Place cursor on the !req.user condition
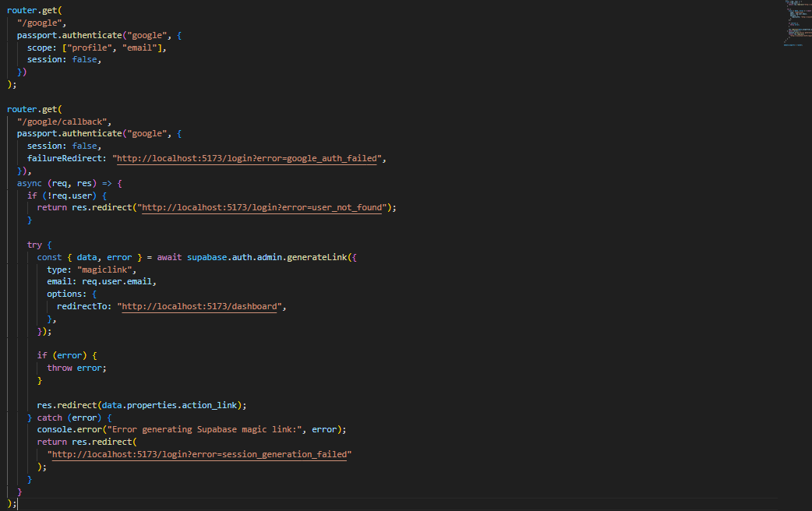This screenshot has height=511, width=812. click(x=62, y=196)
